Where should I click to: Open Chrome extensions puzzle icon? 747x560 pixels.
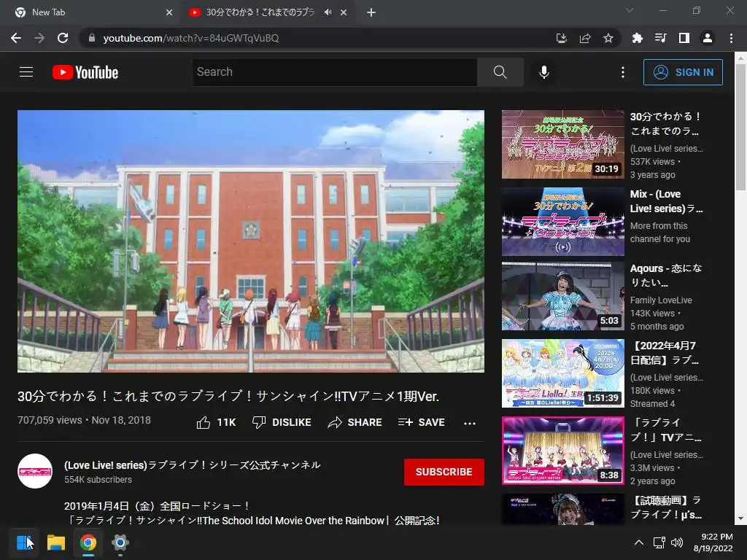click(637, 38)
